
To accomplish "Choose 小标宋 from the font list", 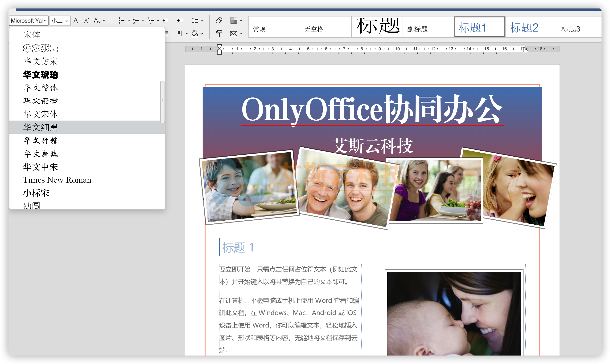I will point(87,193).
